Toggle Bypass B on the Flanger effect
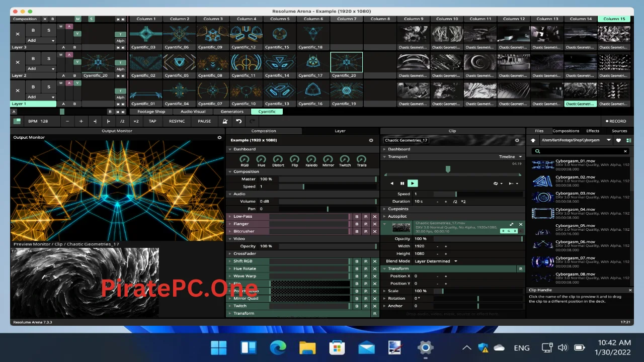Image resolution: width=644 pixels, height=362 pixels. [x=357, y=224]
